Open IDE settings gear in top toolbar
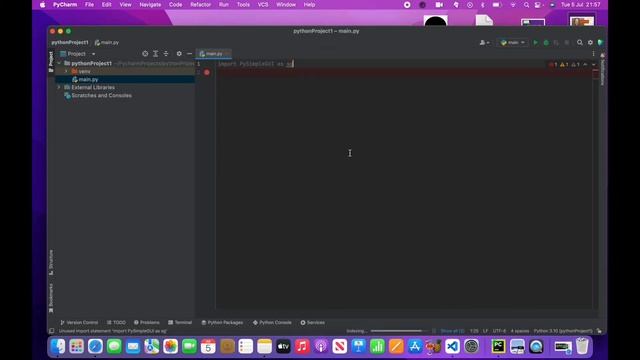The image size is (640, 360). 590,42
